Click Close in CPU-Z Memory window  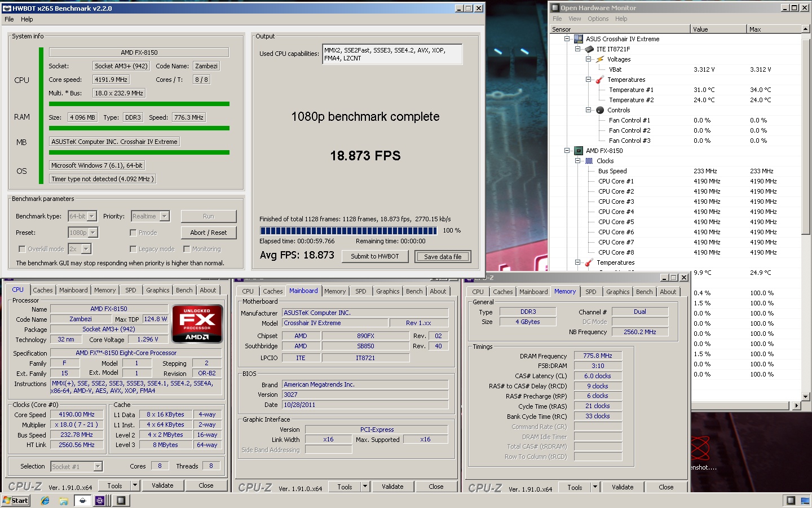click(x=666, y=487)
